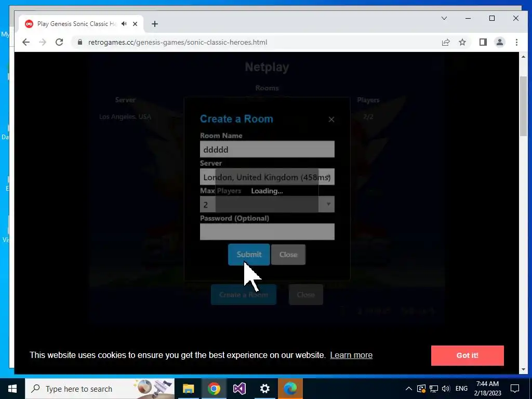Mute the Sonic Classic Heroes tab audio

pyautogui.click(x=124, y=24)
